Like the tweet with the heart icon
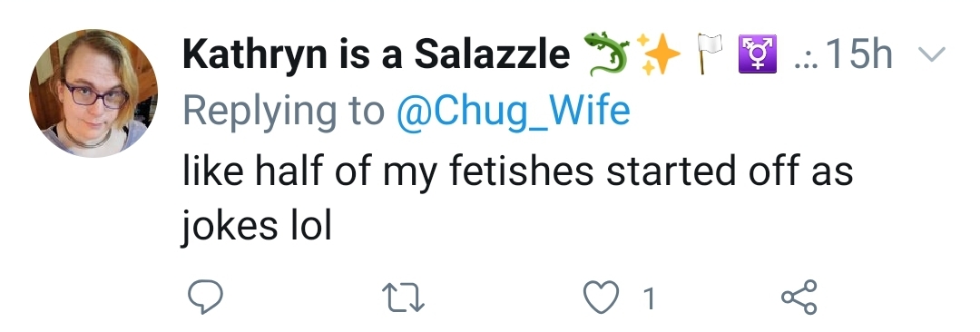980x332 pixels. point(602,297)
